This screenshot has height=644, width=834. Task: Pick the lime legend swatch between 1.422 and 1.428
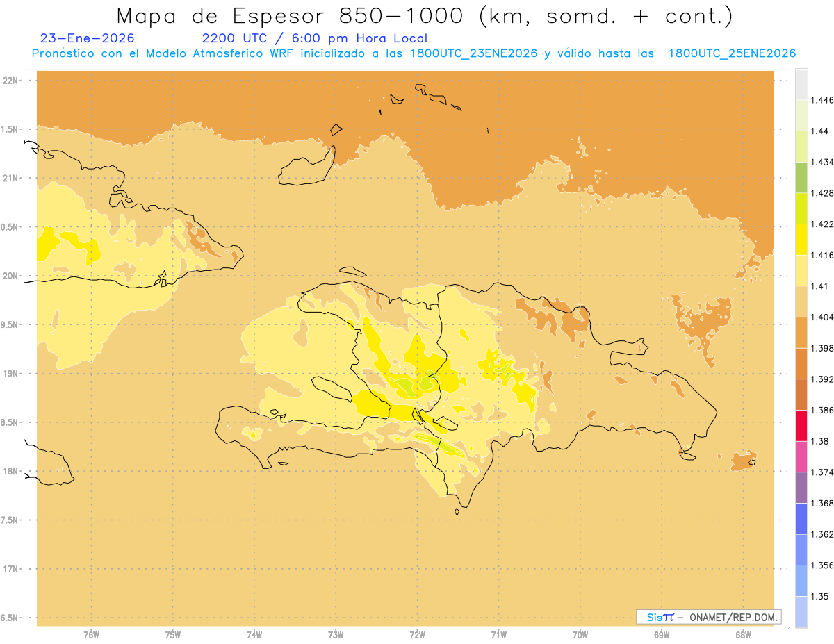pyautogui.click(x=801, y=208)
